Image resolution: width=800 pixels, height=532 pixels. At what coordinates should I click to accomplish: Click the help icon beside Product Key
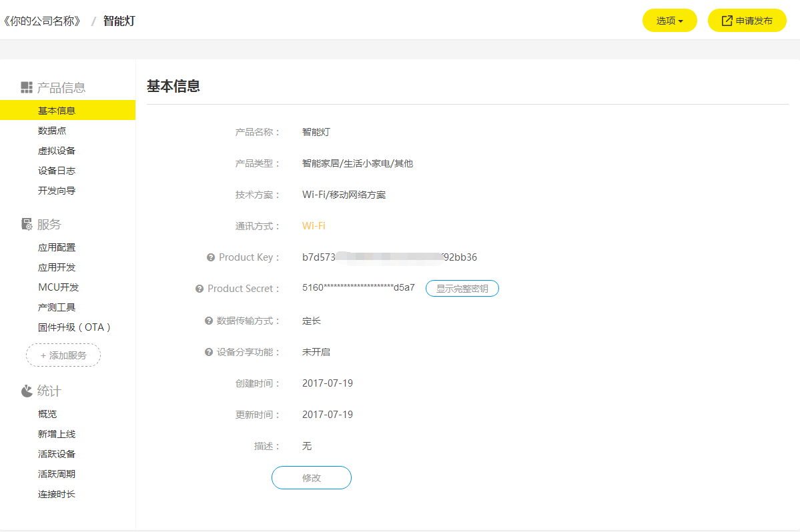(x=211, y=257)
